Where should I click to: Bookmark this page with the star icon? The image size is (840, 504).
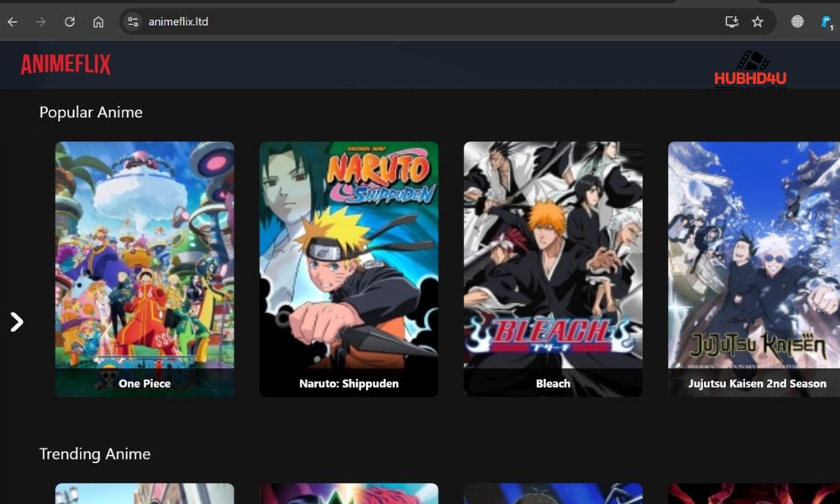pos(758,22)
